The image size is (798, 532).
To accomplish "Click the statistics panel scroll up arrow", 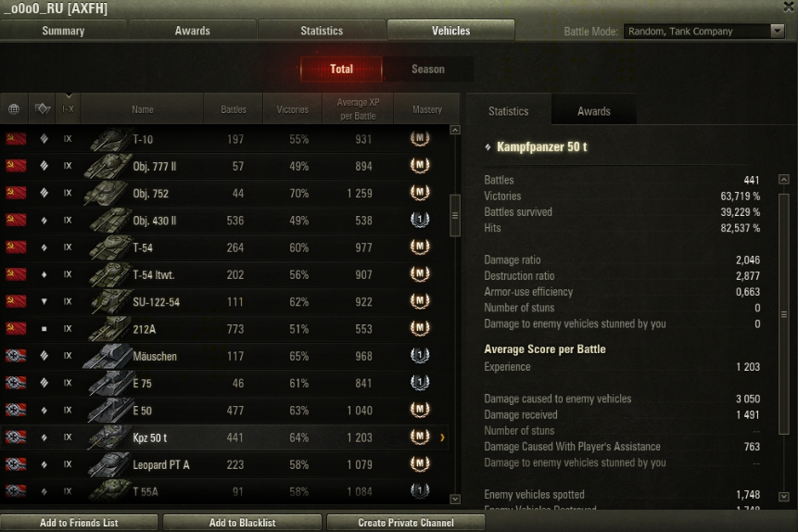I will 784,179.
